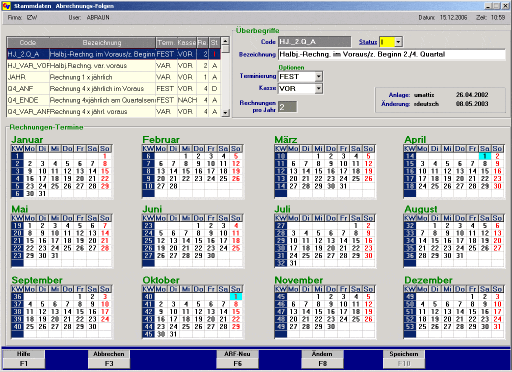Click the Kasse column header

pyautogui.click(x=187, y=43)
